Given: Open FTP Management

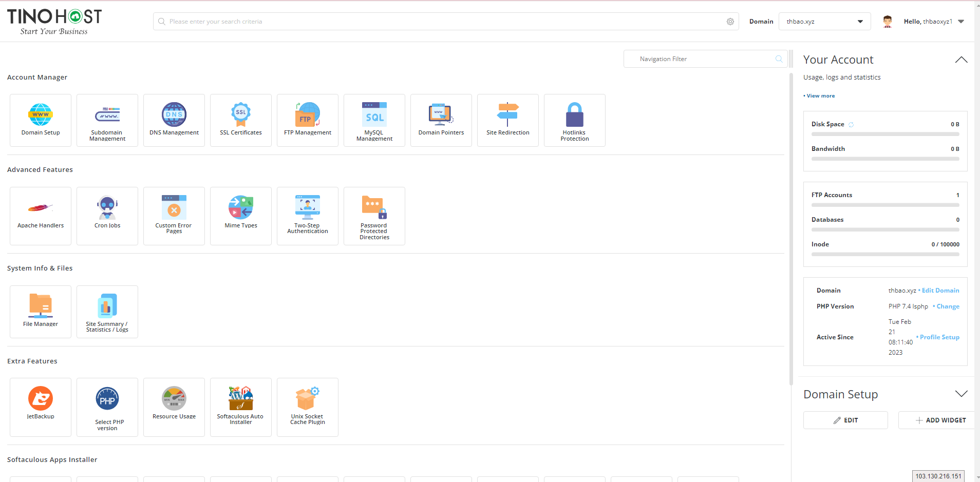Looking at the screenshot, I should click(308, 121).
